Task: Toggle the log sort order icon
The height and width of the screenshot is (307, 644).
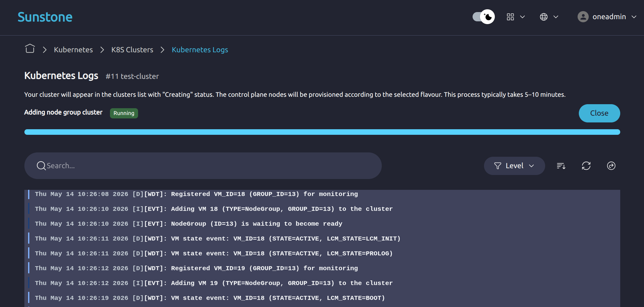Action: coord(561,166)
